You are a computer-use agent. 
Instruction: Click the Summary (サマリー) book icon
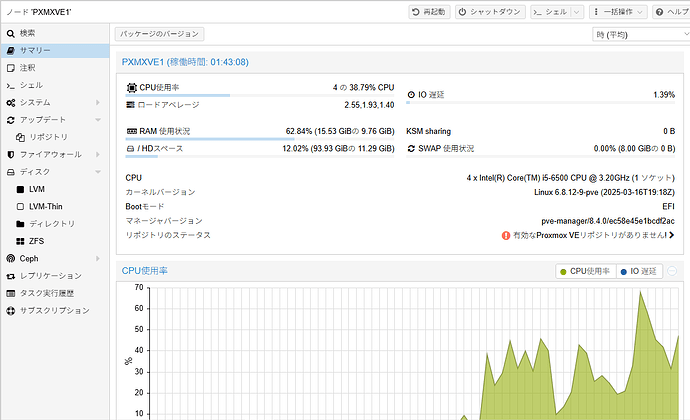pos(10,50)
